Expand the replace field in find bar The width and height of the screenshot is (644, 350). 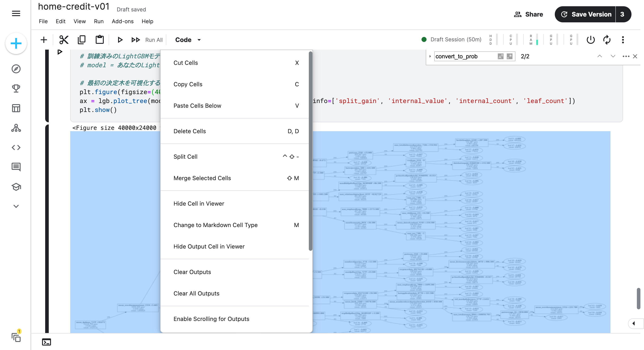tap(430, 57)
